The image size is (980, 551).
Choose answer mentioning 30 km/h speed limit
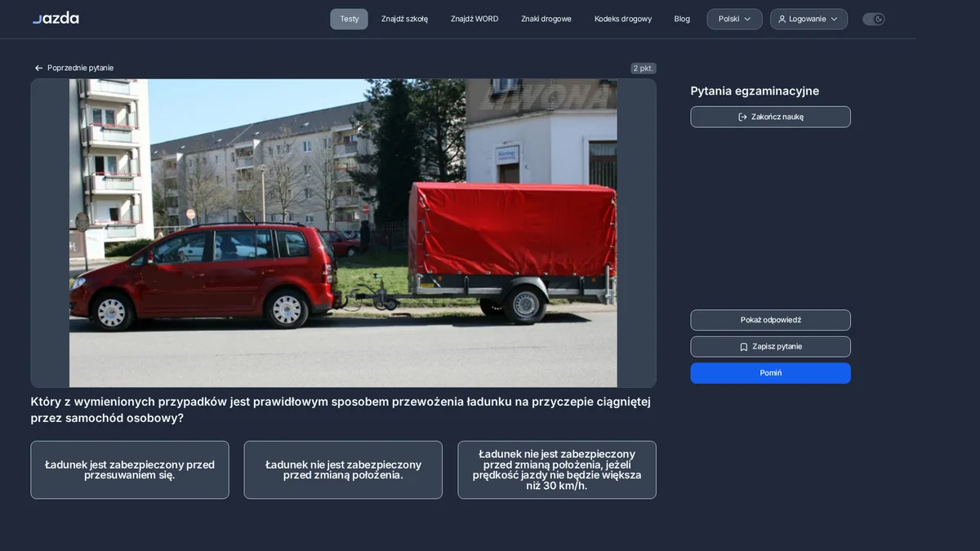point(557,470)
